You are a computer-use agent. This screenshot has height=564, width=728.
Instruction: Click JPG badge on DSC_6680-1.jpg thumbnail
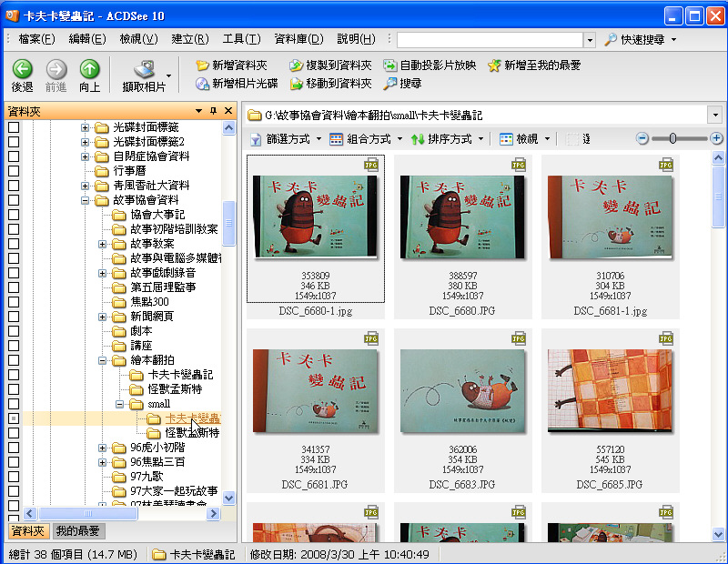click(371, 165)
